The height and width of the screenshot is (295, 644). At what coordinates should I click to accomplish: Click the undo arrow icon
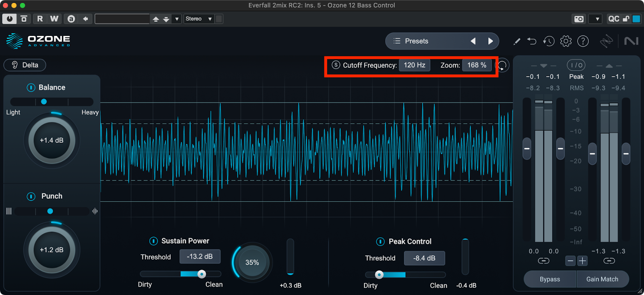pos(532,41)
